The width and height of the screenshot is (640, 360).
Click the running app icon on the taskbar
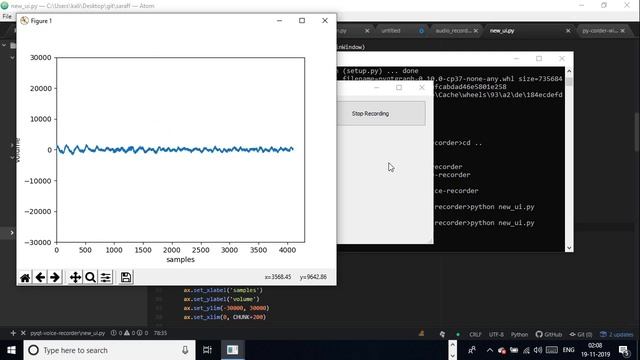tap(233, 350)
